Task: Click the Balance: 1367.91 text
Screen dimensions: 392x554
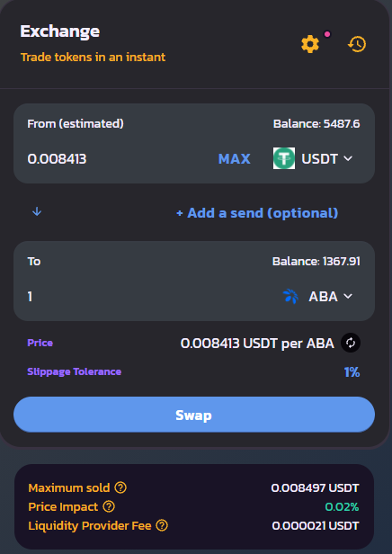Action: [316, 261]
